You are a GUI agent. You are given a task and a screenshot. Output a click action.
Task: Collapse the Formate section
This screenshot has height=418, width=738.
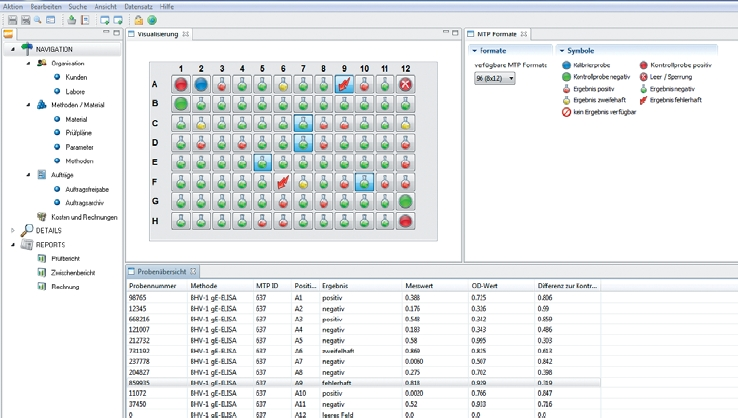click(x=476, y=51)
